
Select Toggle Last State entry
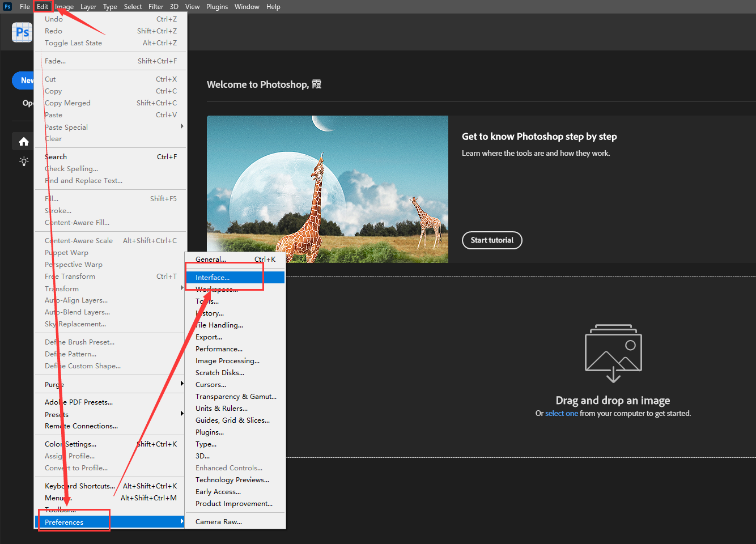click(x=111, y=43)
